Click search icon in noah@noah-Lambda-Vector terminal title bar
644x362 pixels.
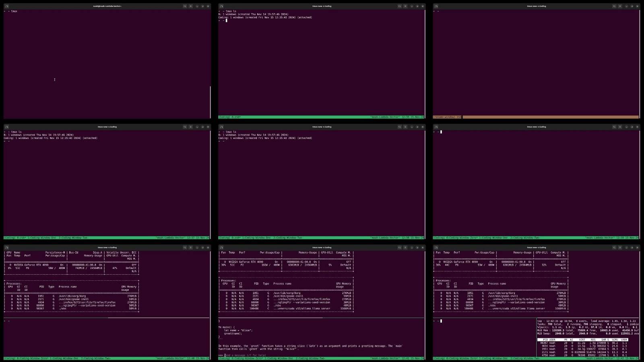[x=185, y=6]
